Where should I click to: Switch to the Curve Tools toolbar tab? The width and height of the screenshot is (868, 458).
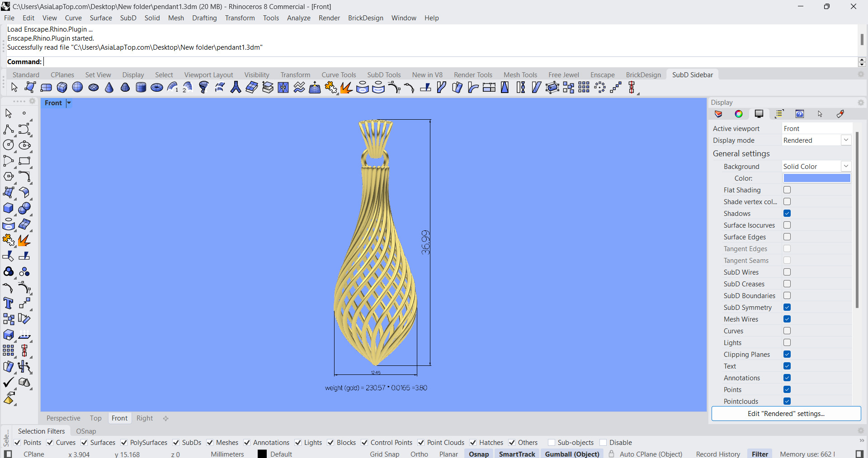click(x=339, y=75)
